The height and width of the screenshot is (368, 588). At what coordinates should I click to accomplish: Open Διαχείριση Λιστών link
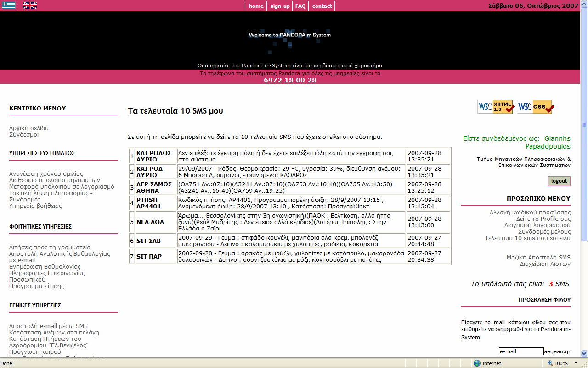click(x=545, y=264)
